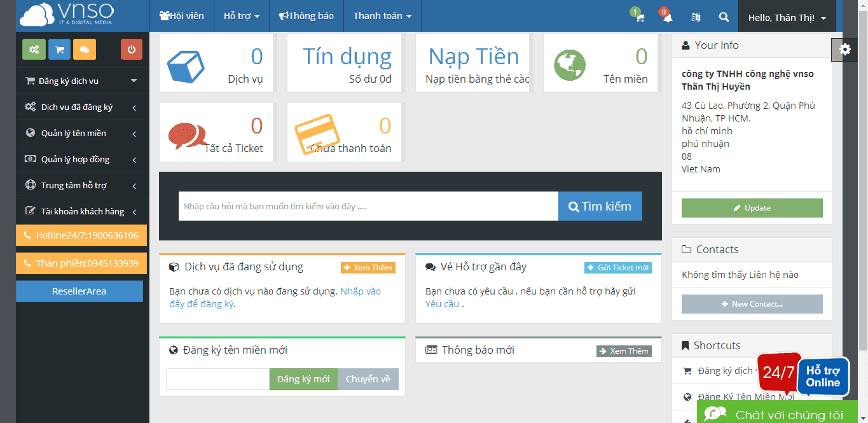Click the gears icon beside Dịch vụ đã đăng ký
The image size is (868, 423).
[x=30, y=107]
